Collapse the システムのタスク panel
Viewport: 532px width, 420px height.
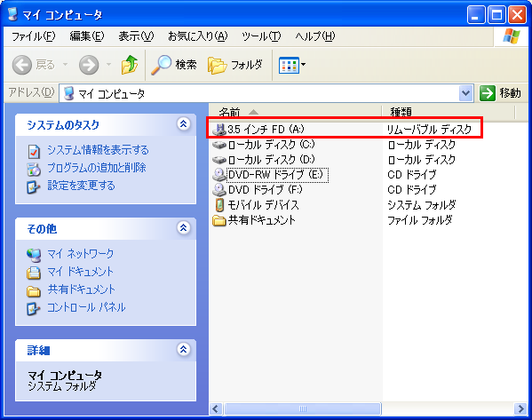pyautogui.click(x=183, y=124)
